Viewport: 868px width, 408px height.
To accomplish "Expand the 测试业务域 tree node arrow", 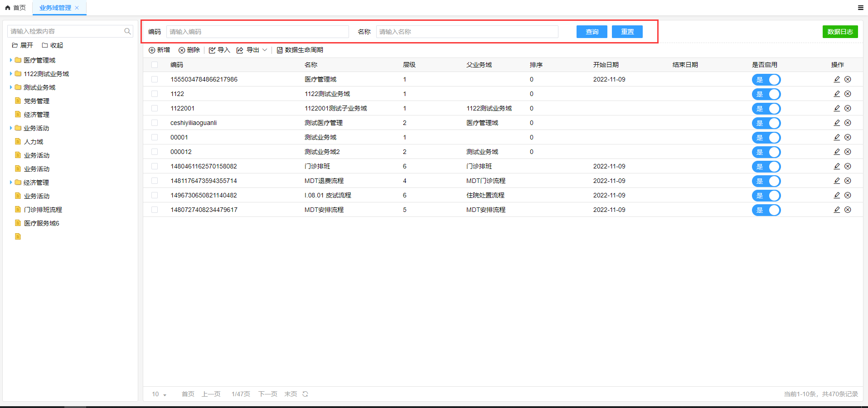I will (11, 87).
